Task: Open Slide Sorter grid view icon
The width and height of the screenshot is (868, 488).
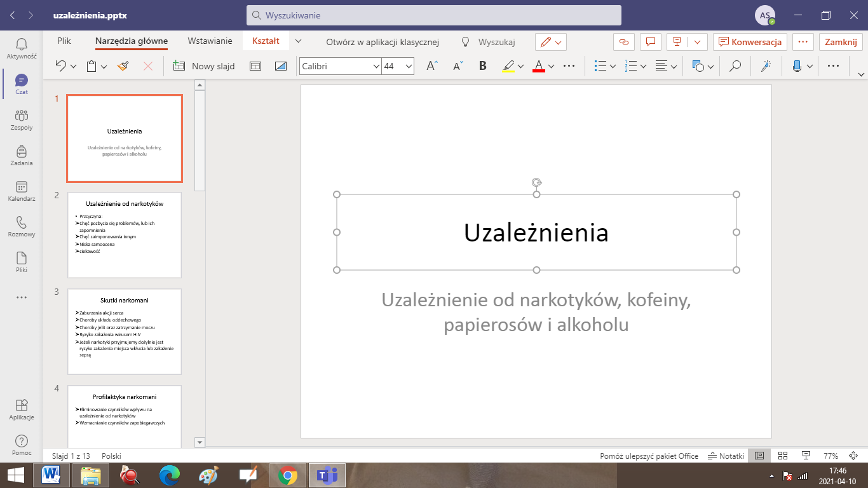Action: coord(783,456)
